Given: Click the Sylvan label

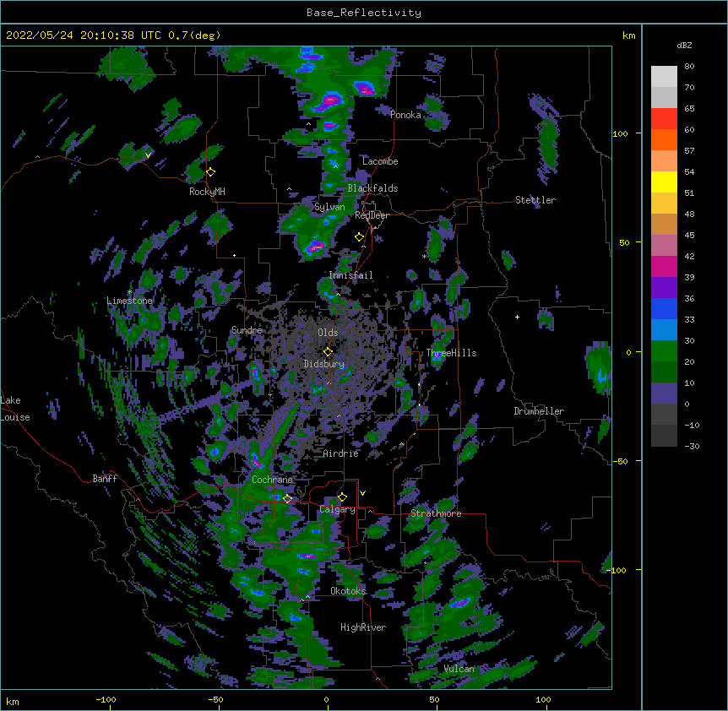Looking at the screenshot, I should pos(329,207).
